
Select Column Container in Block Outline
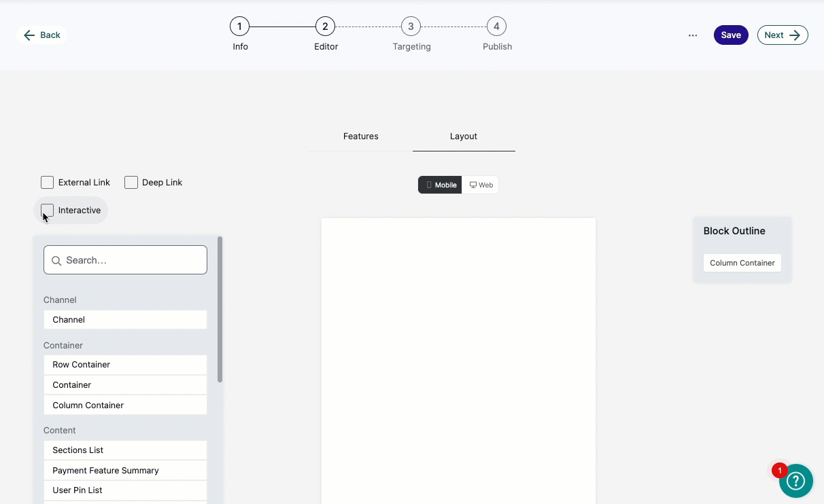click(x=742, y=263)
